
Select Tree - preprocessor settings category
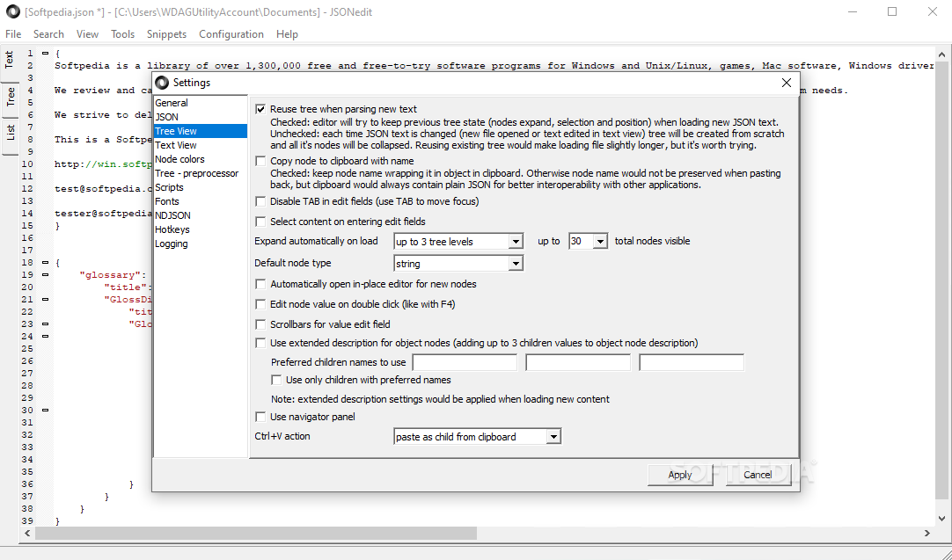pyautogui.click(x=201, y=173)
